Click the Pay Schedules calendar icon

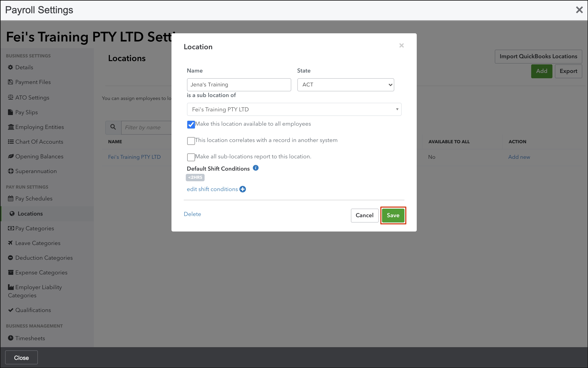pos(10,199)
